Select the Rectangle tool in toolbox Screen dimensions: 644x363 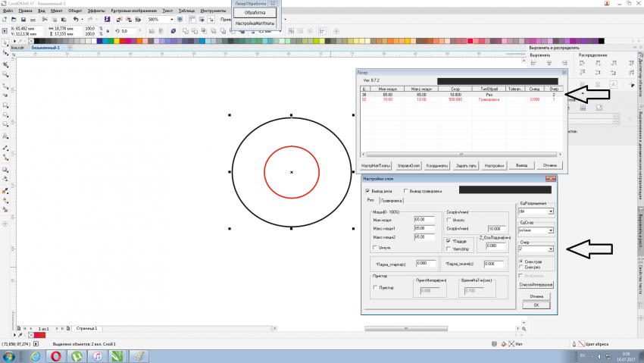point(6,104)
